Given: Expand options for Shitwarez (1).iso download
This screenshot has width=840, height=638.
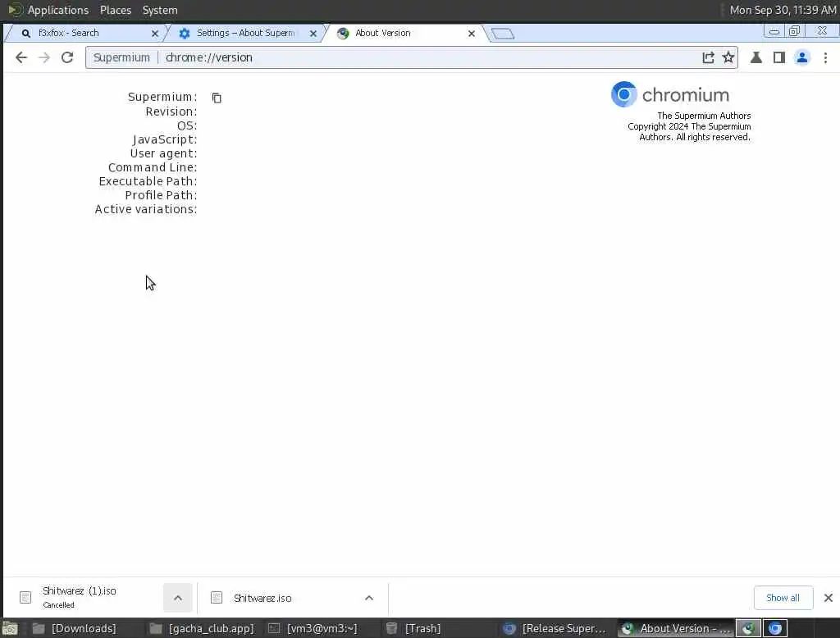Looking at the screenshot, I should 178,598.
